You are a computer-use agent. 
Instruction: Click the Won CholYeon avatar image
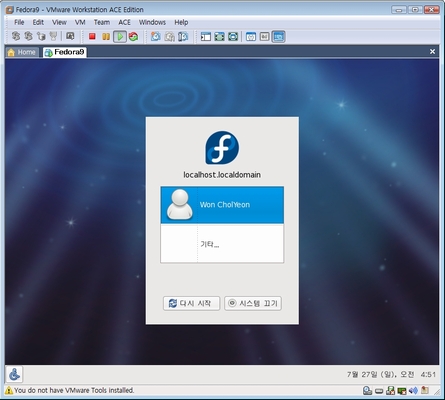click(x=180, y=204)
